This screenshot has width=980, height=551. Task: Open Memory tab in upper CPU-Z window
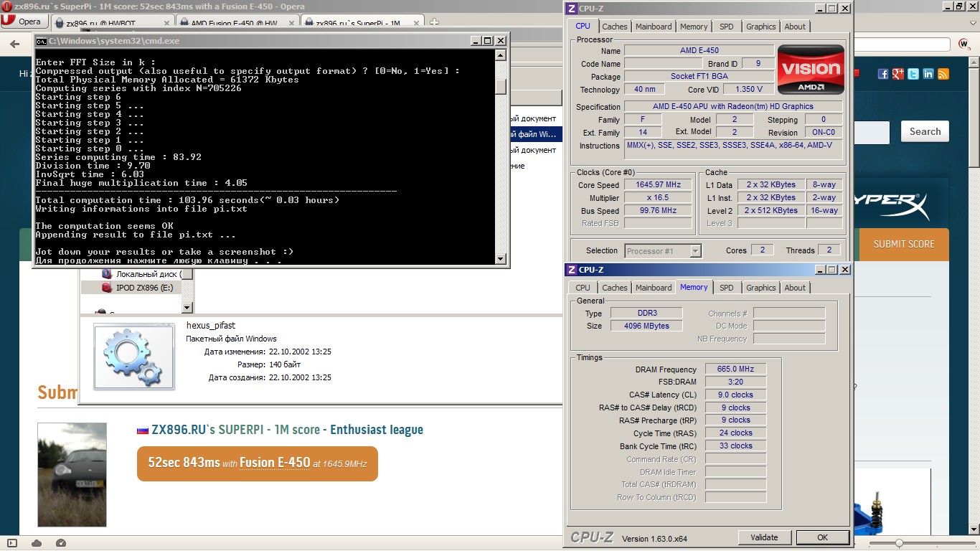(x=694, y=27)
